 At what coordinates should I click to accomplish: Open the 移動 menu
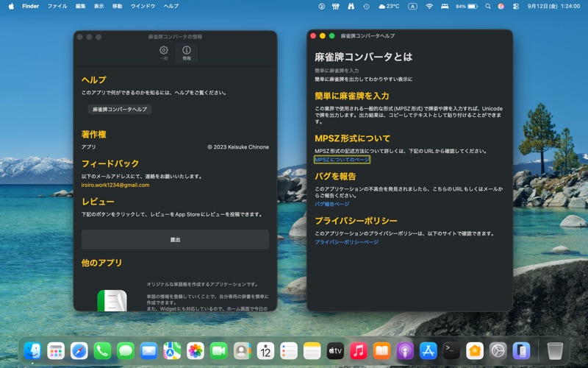pos(118,6)
